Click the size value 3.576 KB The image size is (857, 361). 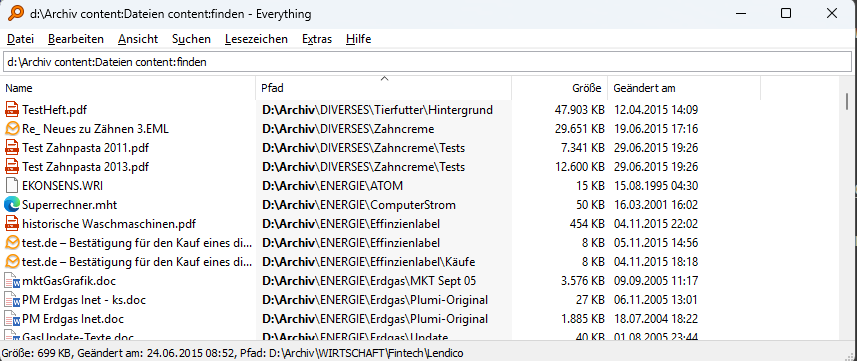(x=582, y=281)
